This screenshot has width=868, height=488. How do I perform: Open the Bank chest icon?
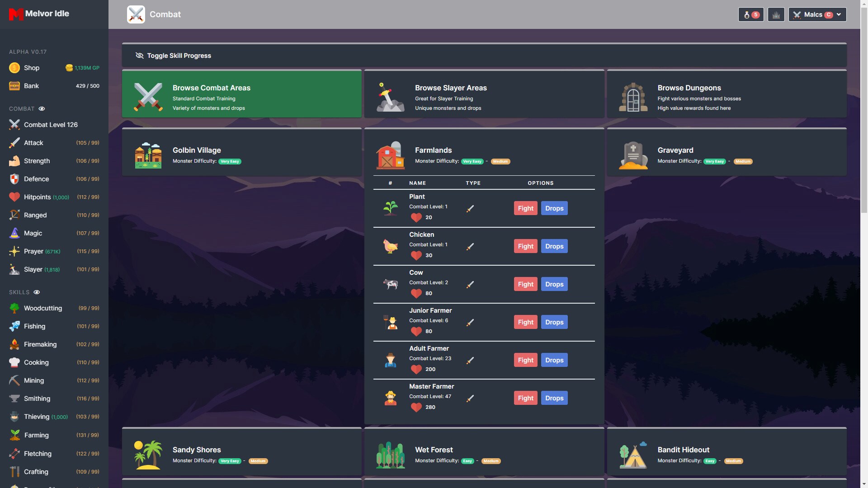click(x=14, y=86)
